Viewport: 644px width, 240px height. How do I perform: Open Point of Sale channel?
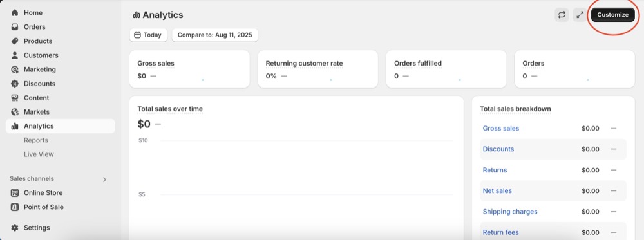pyautogui.click(x=61, y=207)
